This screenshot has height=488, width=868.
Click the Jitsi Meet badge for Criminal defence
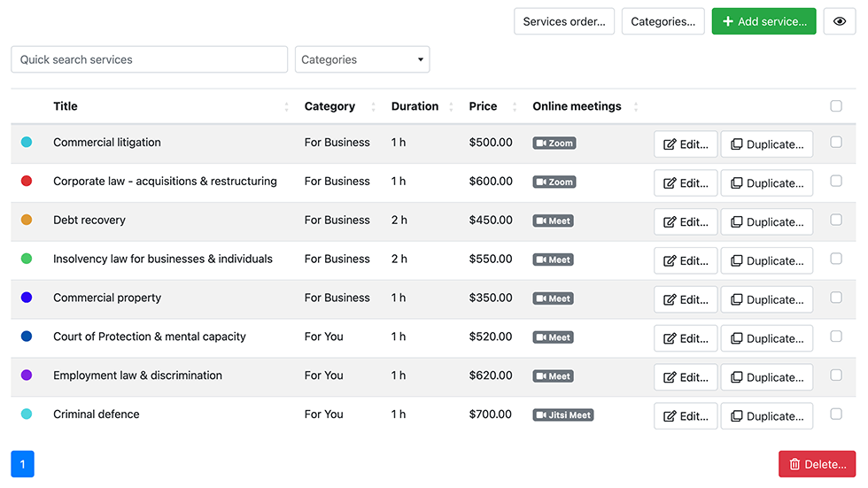coord(563,414)
